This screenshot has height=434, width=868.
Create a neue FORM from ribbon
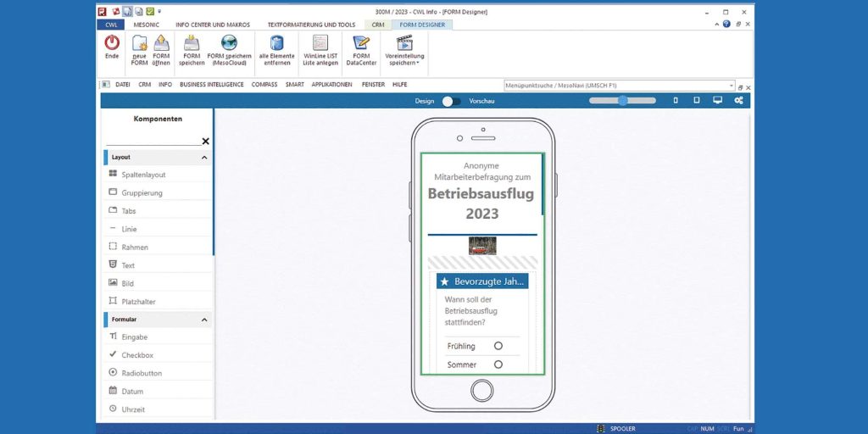pos(140,43)
